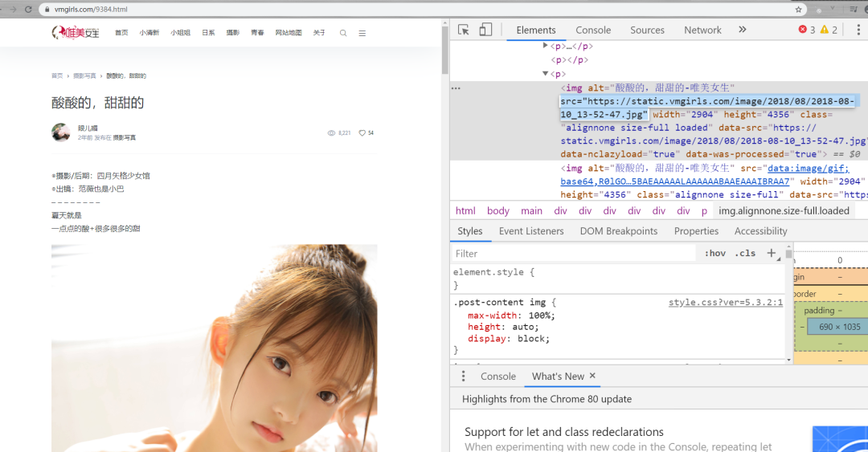Add a new style rule with plus
The width and height of the screenshot is (868, 452).
pyautogui.click(x=771, y=254)
